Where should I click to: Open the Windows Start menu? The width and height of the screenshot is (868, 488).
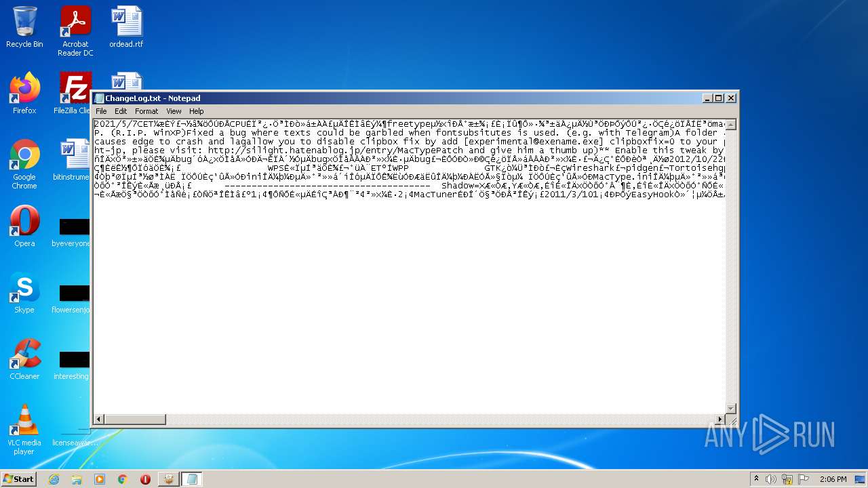(18, 479)
